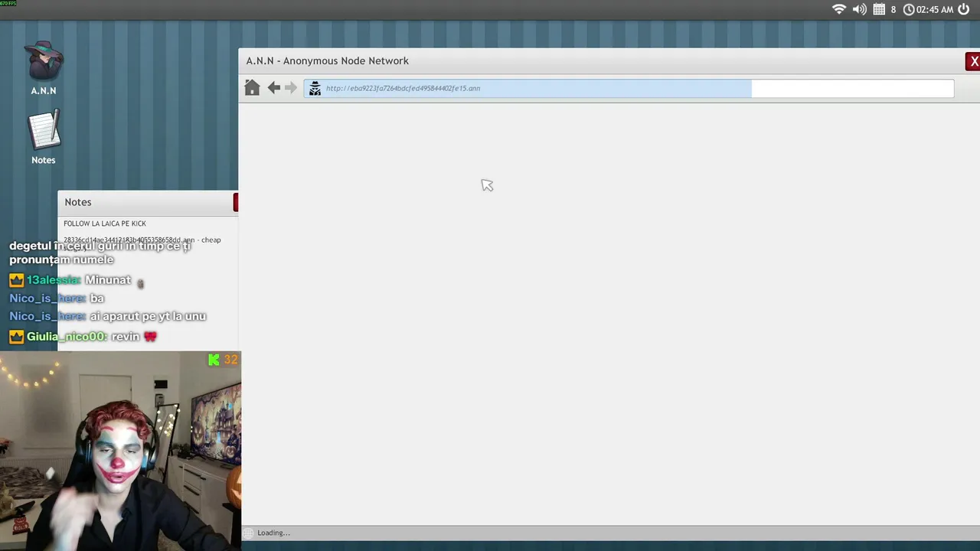
Task: Click the Giulia_nico00 chat message
Action: click(x=83, y=337)
